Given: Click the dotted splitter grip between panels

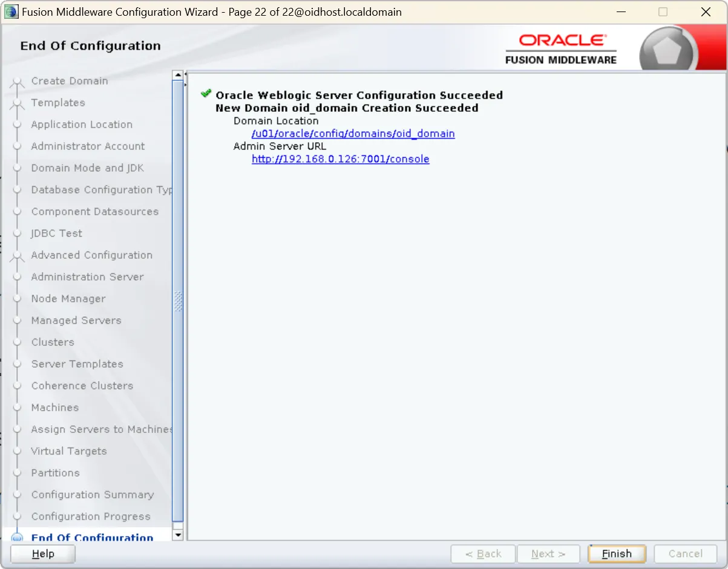Looking at the screenshot, I should click(x=178, y=301).
